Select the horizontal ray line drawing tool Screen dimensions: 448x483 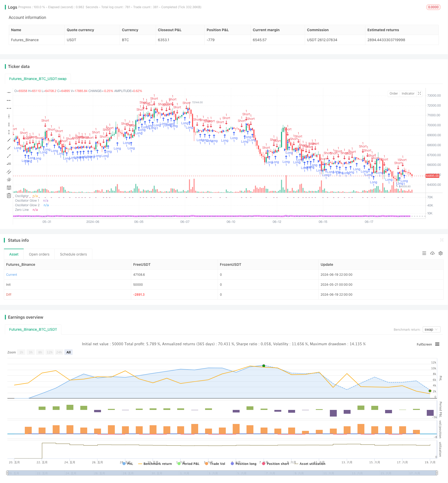pos(9,93)
